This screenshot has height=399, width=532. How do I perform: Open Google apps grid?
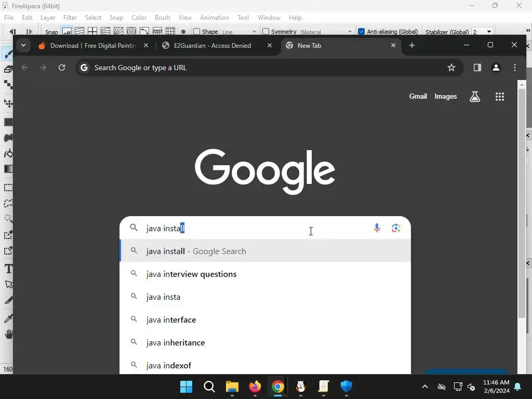click(499, 97)
